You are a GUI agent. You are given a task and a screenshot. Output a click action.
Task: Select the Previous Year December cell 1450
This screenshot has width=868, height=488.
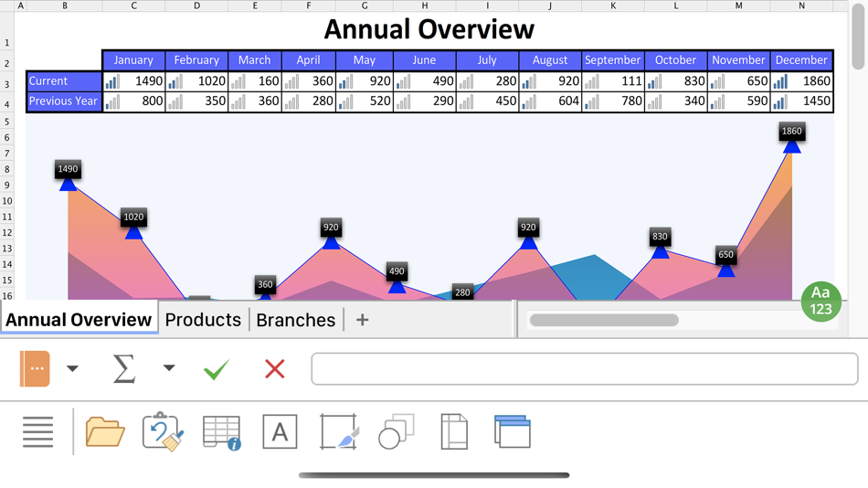[801, 101]
